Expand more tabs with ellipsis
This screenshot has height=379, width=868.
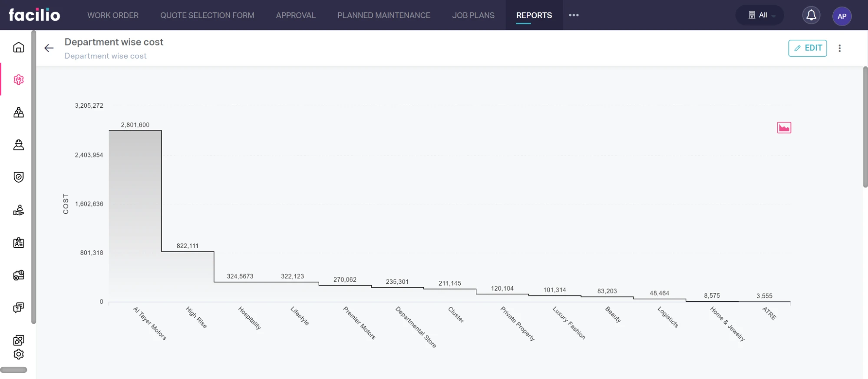574,15
